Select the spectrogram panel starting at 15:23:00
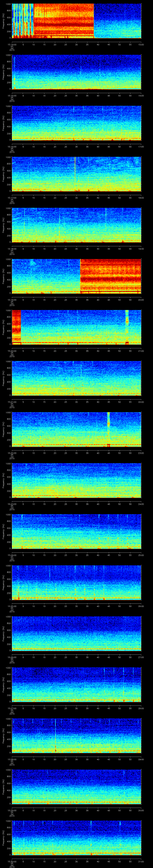This screenshot has height=868, width=153. [77, 480]
